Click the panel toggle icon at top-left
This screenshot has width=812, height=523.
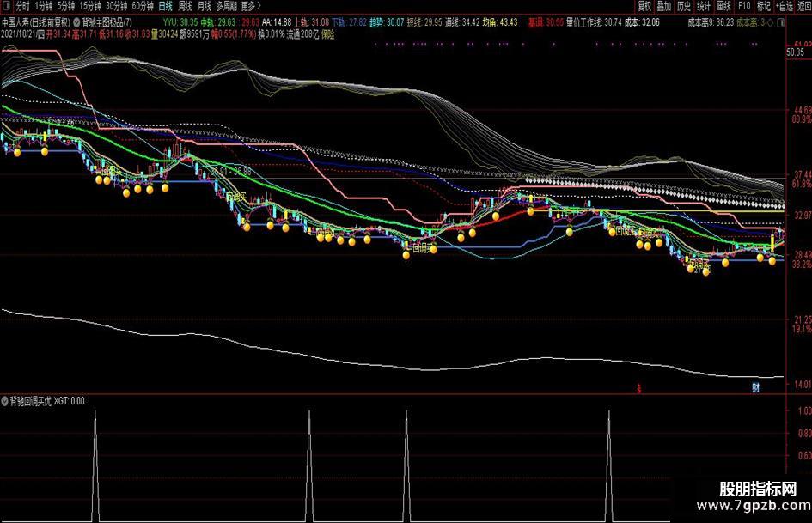6,6
